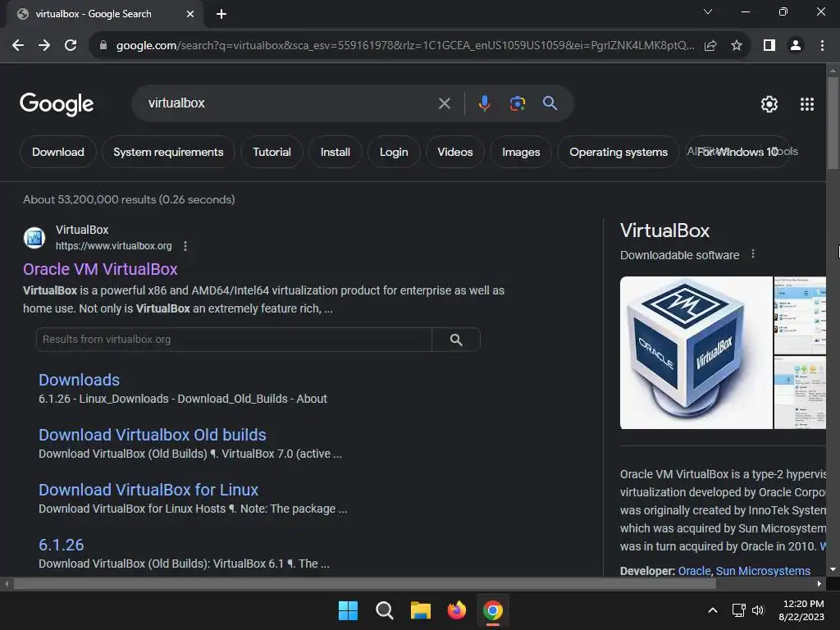Open the VirtualBox cube logo image
This screenshot has width=840, height=630.
pos(696,353)
